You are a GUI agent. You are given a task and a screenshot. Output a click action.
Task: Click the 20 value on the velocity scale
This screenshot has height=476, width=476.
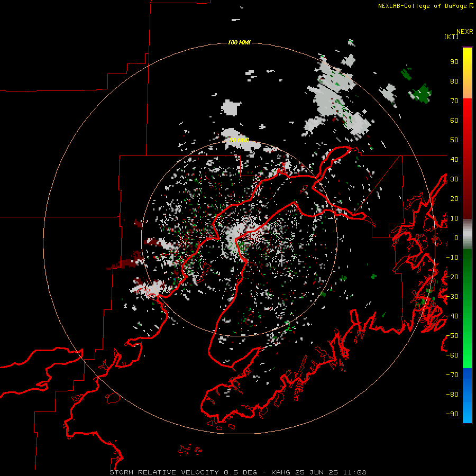point(454,199)
